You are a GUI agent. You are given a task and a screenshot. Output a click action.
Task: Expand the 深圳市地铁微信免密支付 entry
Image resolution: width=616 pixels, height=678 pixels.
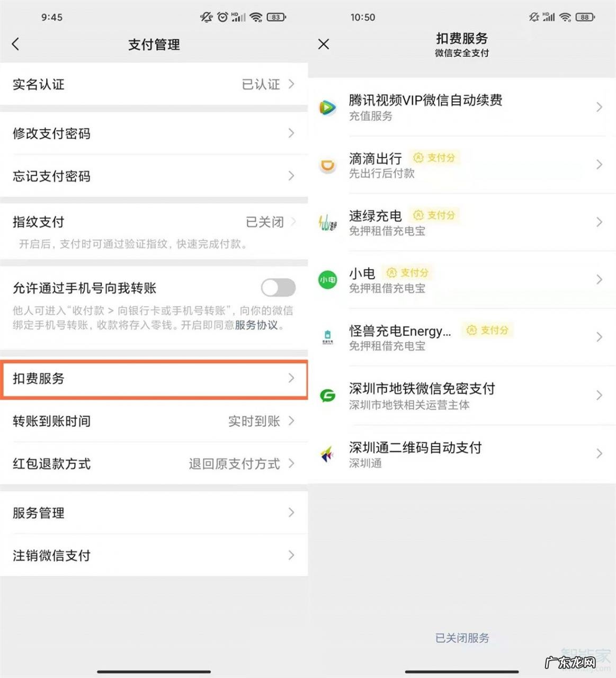pyautogui.click(x=599, y=396)
